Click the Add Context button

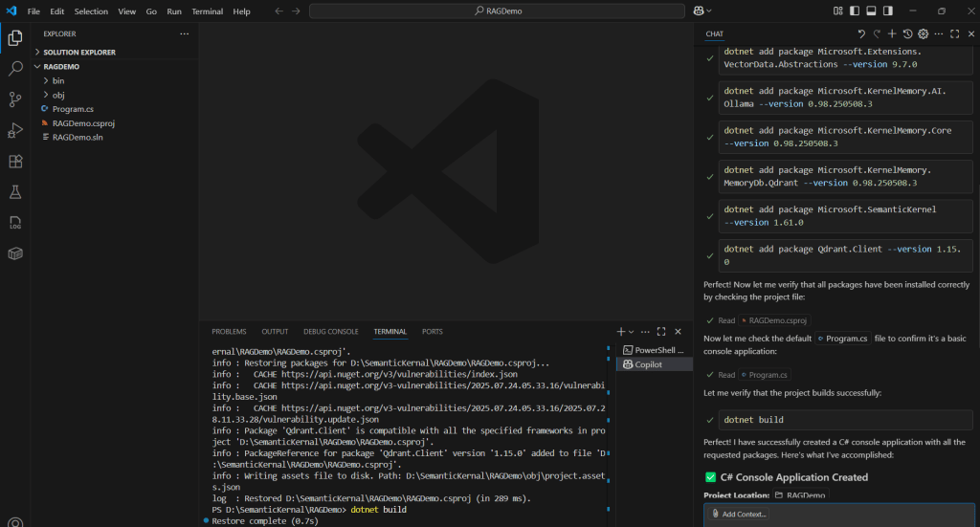pyautogui.click(x=738, y=514)
